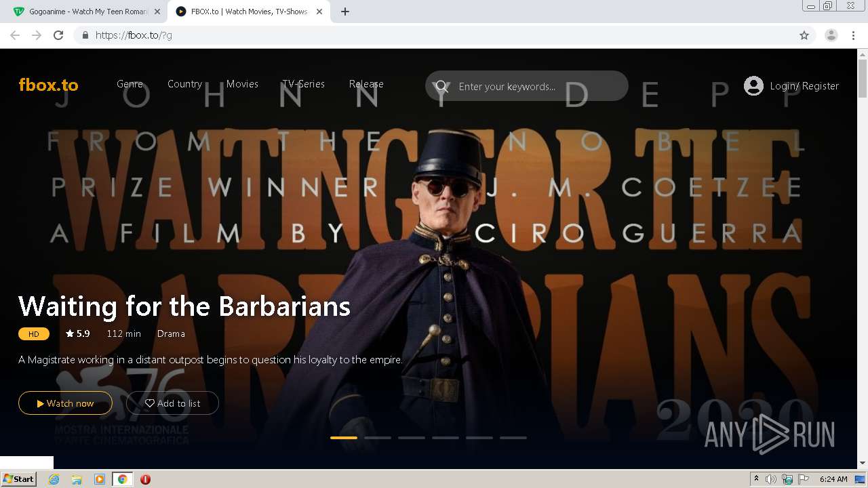Open the Windows Start menu
This screenshot has width=868, height=488.
[18, 479]
